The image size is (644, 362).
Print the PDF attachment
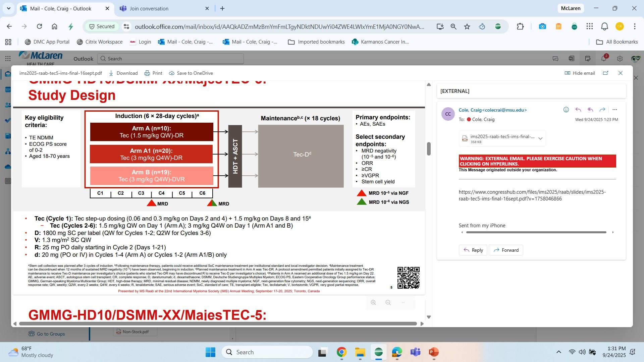point(153,73)
